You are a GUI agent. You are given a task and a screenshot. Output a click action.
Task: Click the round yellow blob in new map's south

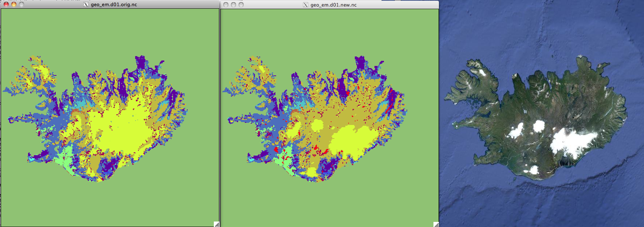(x=312, y=172)
